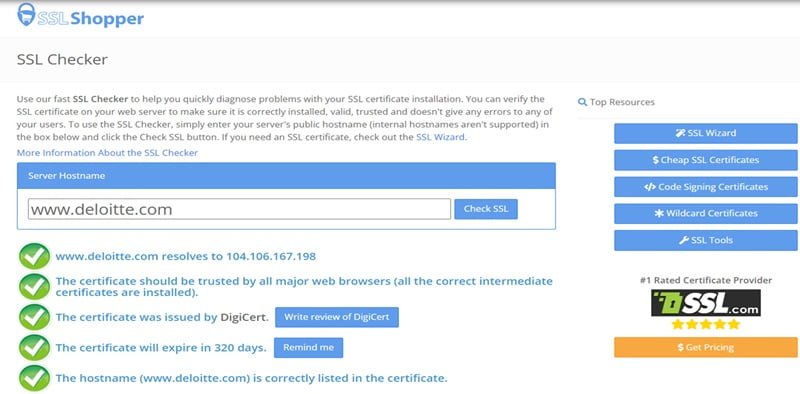Click the green checkmark beside issued by DigiCert
The image size is (800, 394).
click(34, 317)
